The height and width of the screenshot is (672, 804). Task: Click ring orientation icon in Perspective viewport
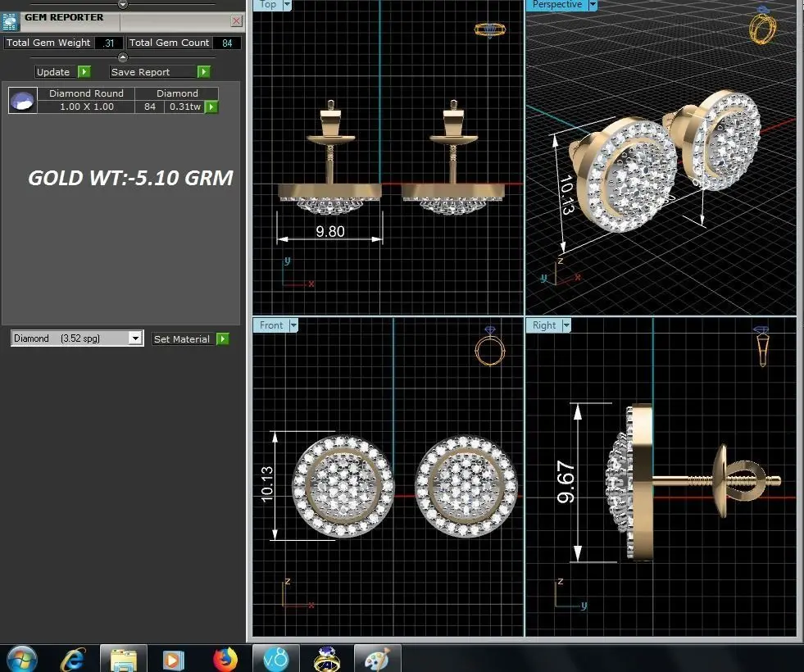point(762,25)
